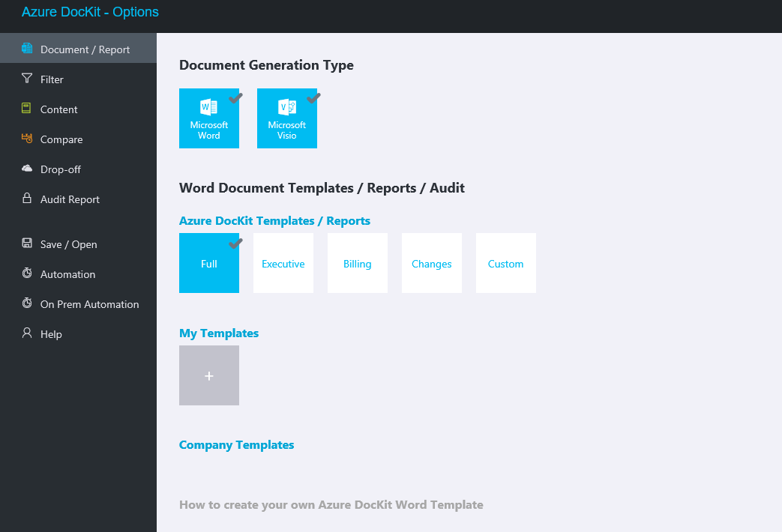Open Save / Open options

click(78, 244)
